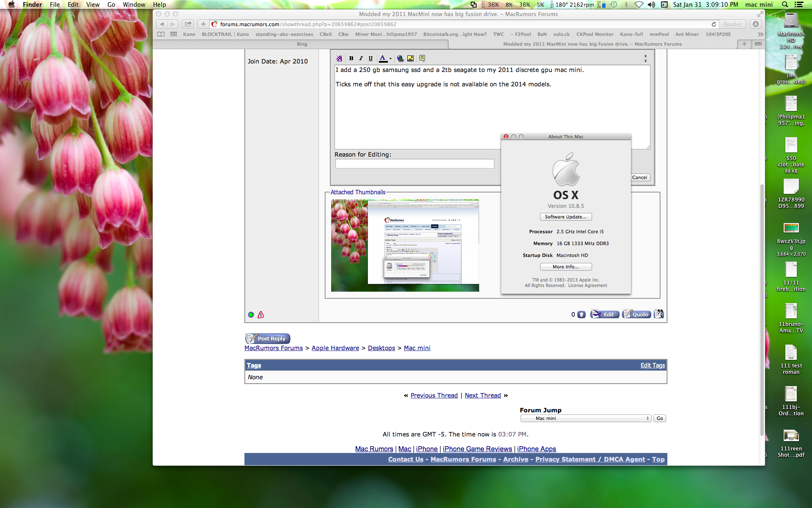Click the Edit post button

tap(605, 314)
